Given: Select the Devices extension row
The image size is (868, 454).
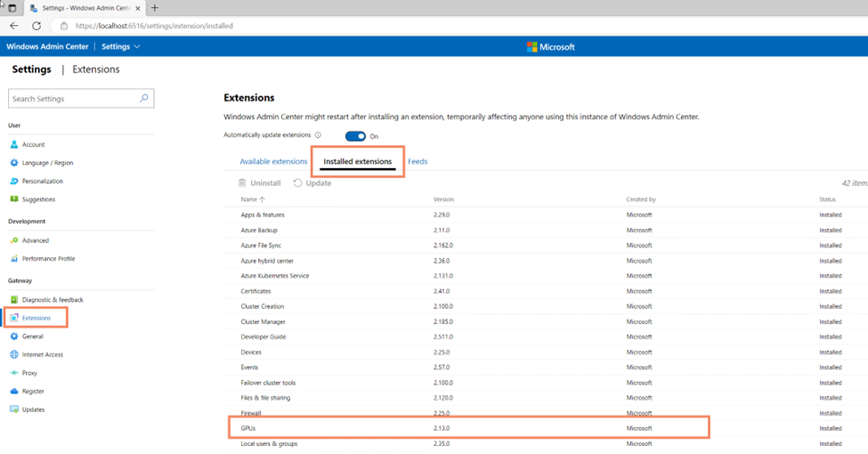Looking at the screenshot, I should pos(545,352).
